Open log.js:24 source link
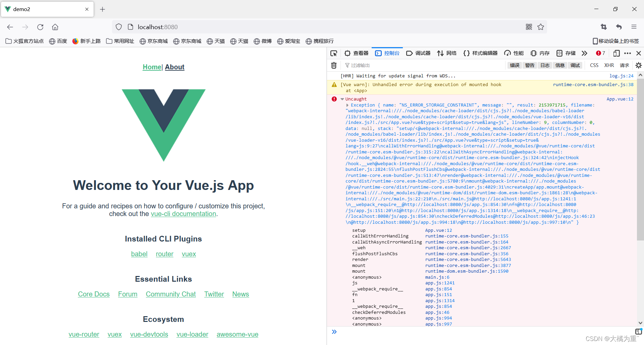This screenshot has height=345, width=644. (x=622, y=76)
